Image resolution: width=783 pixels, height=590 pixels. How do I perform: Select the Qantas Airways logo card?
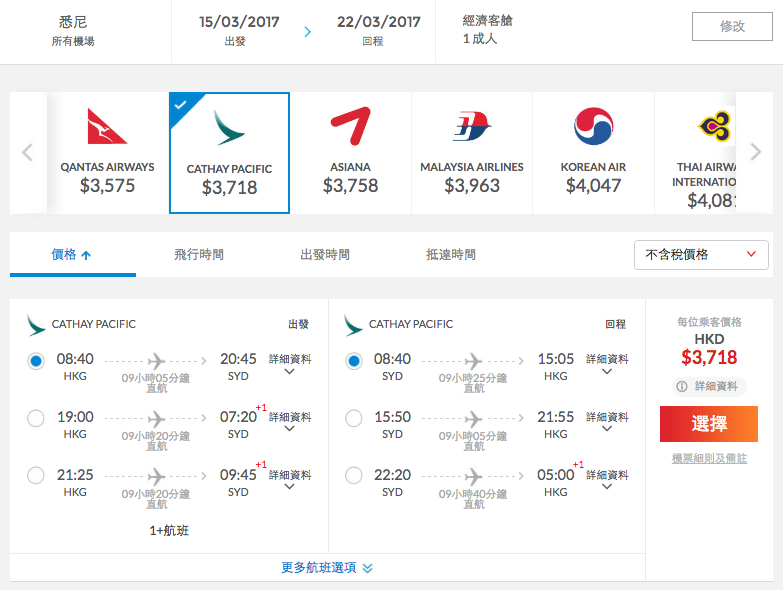(x=107, y=153)
